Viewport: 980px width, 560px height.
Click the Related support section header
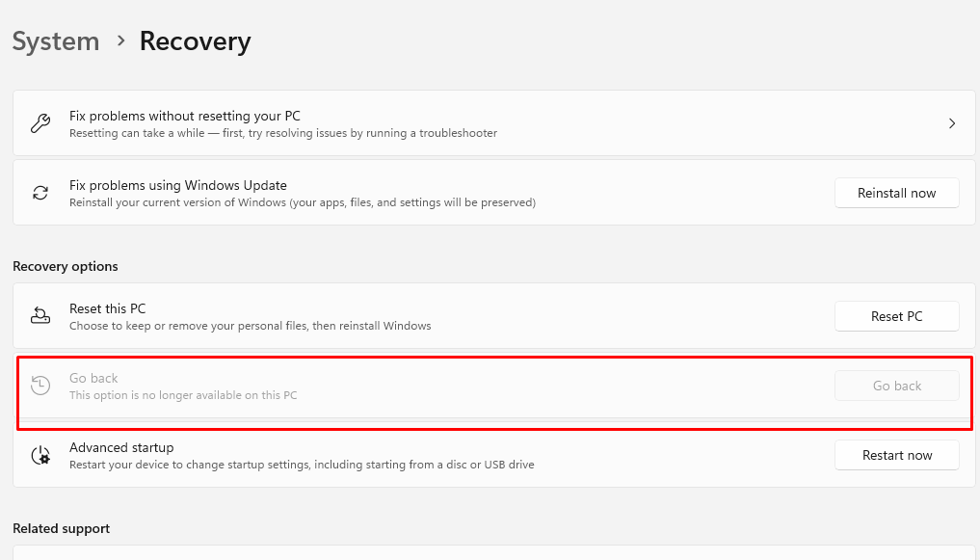tap(62, 529)
